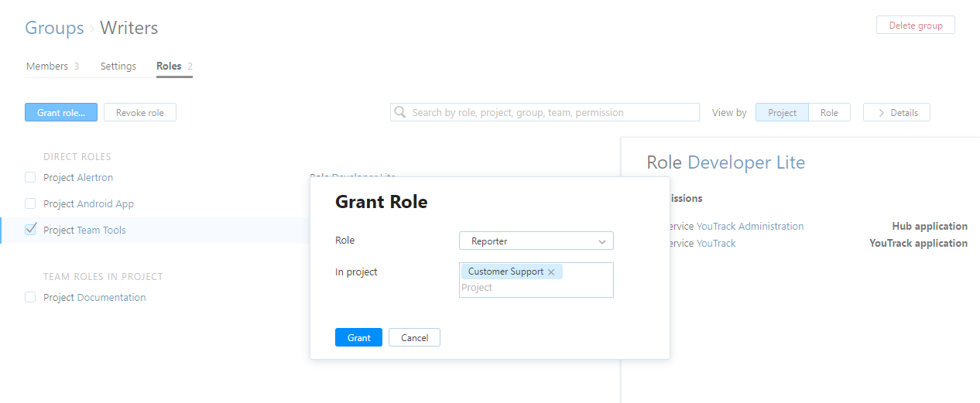Check the Project Android App checkbox
This screenshot has height=403, width=980.
click(x=30, y=203)
